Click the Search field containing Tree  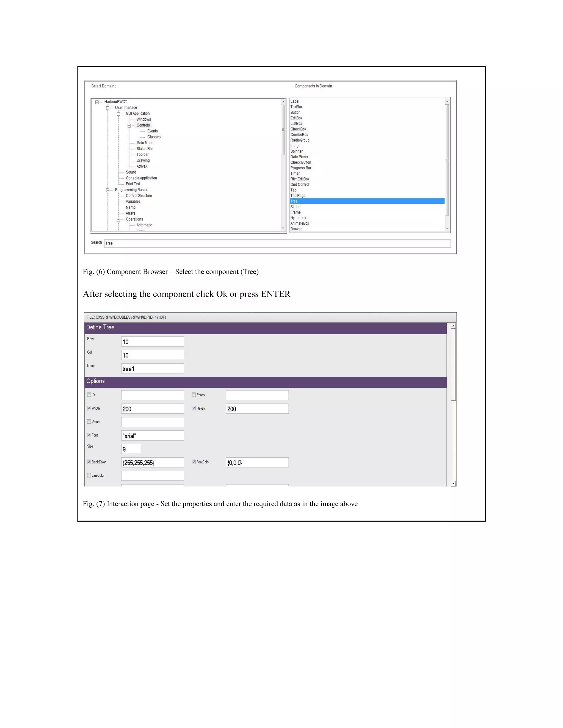point(277,243)
